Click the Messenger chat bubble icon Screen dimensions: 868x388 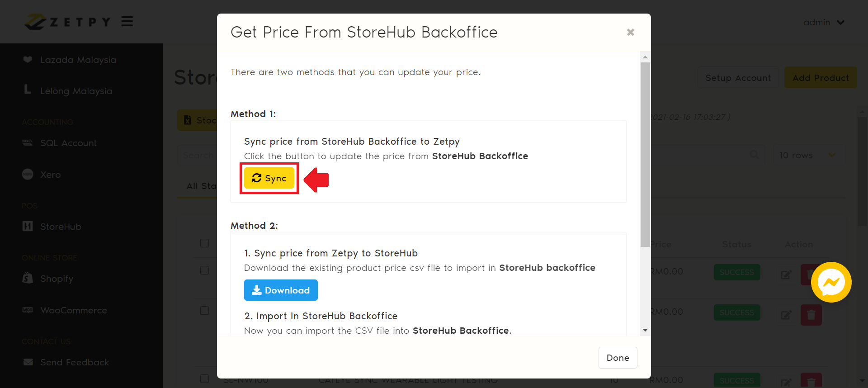[x=831, y=282]
